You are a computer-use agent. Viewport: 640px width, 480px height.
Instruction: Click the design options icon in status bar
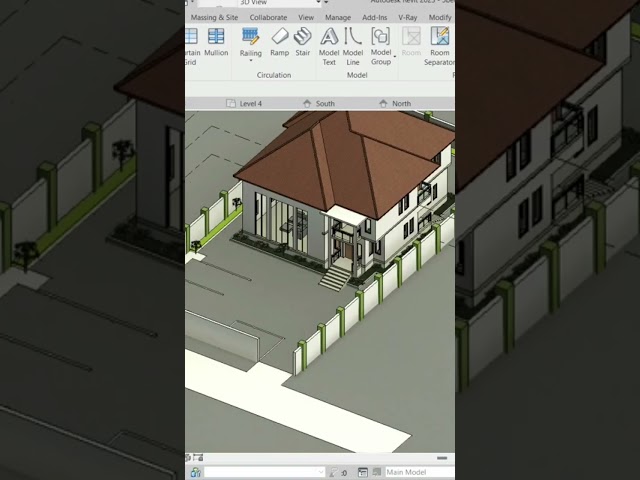362,472
